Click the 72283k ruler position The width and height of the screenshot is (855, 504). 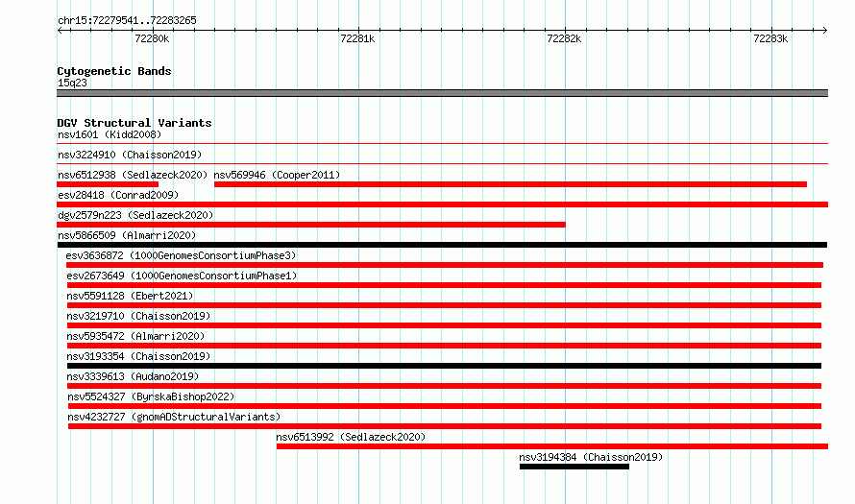770,38
